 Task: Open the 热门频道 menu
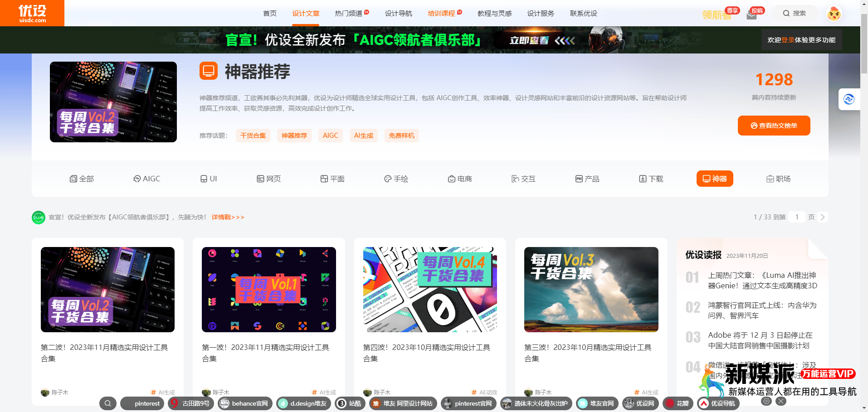tap(349, 14)
